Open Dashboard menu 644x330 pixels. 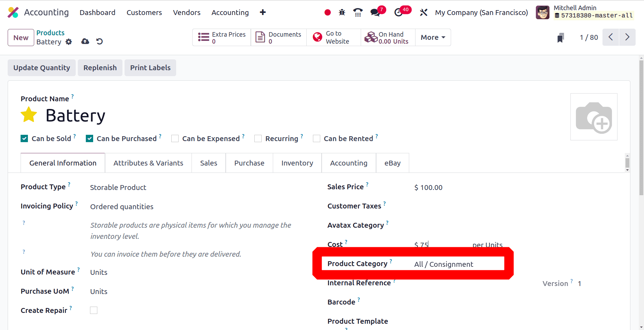(x=97, y=13)
